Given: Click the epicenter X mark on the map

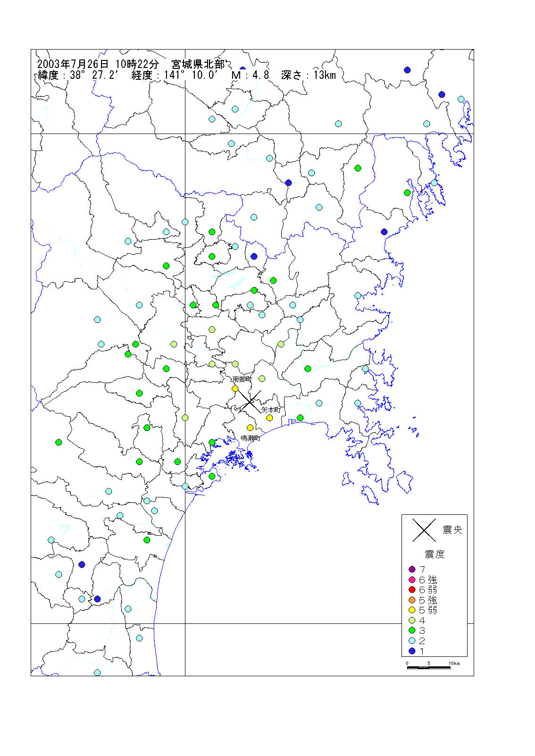Looking at the screenshot, I should tap(249, 402).
